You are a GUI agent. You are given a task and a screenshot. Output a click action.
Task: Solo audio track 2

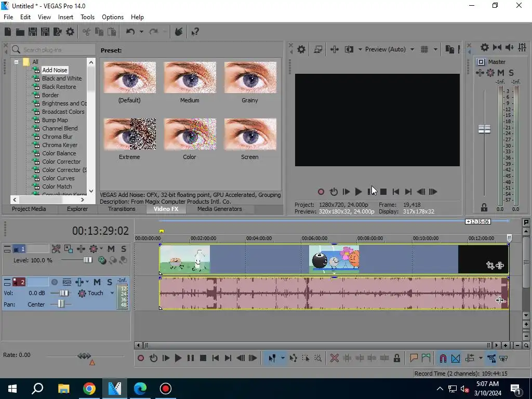(x=110, y=282)
